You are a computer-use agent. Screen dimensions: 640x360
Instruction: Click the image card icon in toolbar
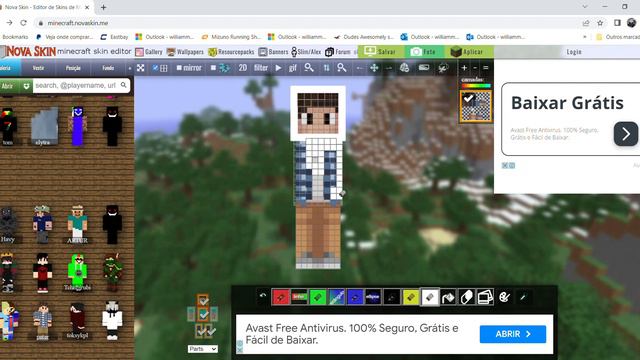click(424, 68)
